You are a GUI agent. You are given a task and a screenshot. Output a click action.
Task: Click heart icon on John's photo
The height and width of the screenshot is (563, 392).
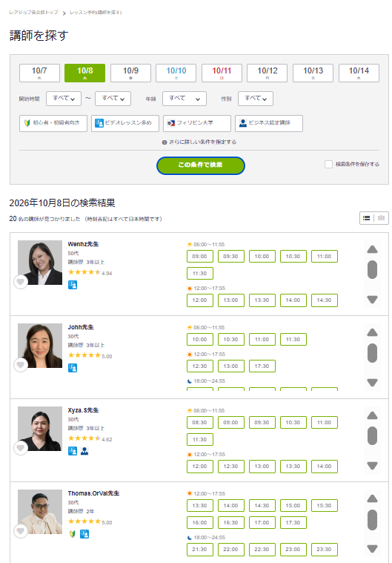[21, 365]
